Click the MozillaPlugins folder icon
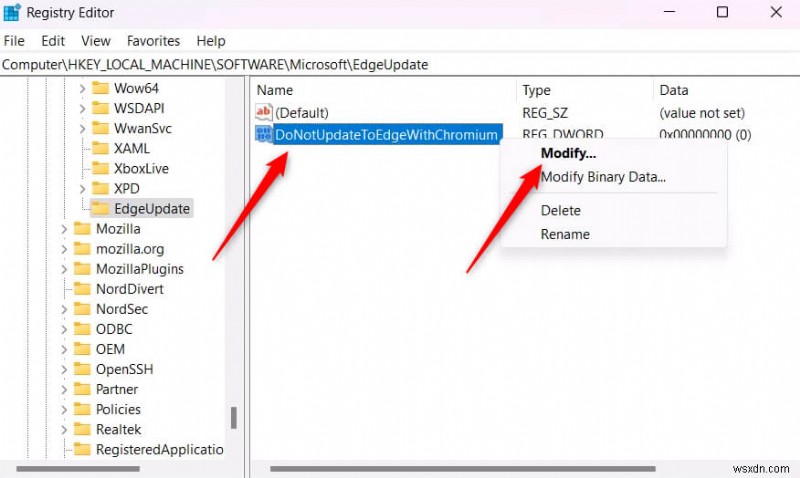 82,269
